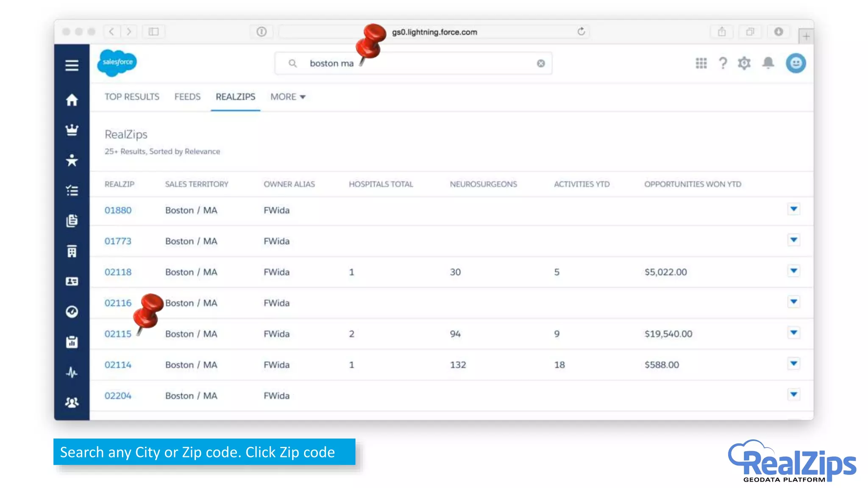This screenshot has height=488, width=868.
Task: Go to Home in sidebar
Action: 72,100
